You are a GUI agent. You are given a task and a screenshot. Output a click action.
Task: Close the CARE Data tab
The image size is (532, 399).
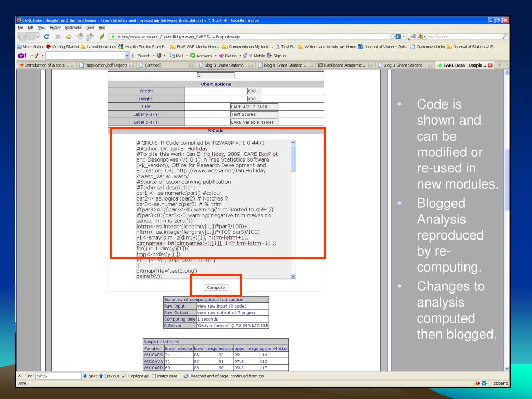[490, 65]
